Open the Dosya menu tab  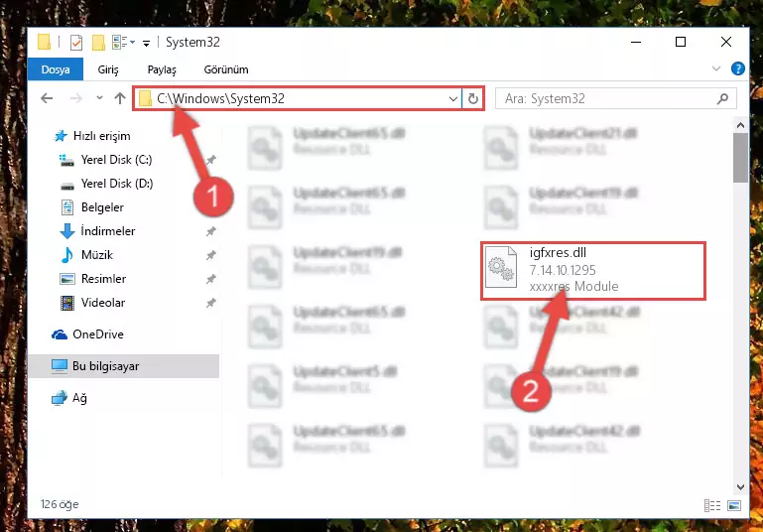[x=56, y=69]
